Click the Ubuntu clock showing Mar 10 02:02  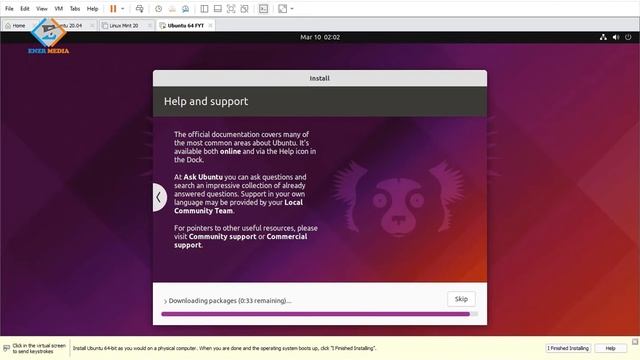click(320, 37)
